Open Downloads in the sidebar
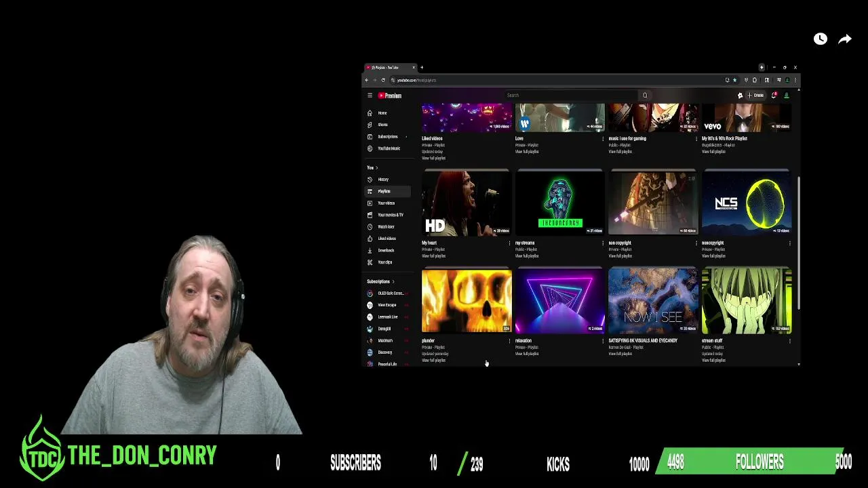The image size is (868, 488). pos(388,250)
